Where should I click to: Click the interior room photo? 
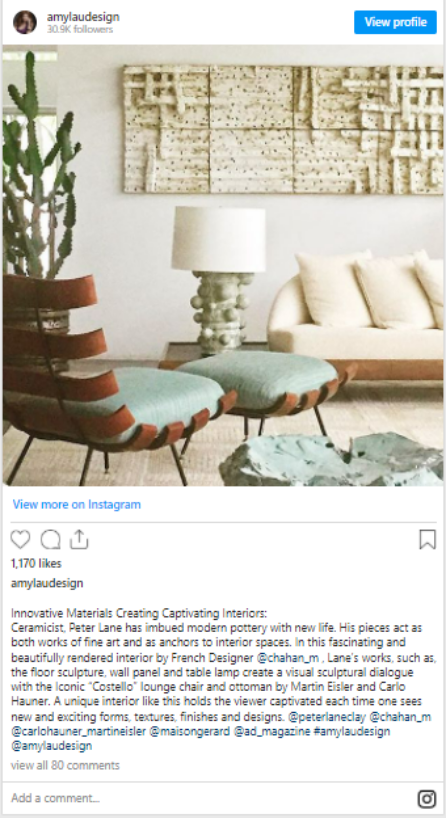click(x=223, y=265)
